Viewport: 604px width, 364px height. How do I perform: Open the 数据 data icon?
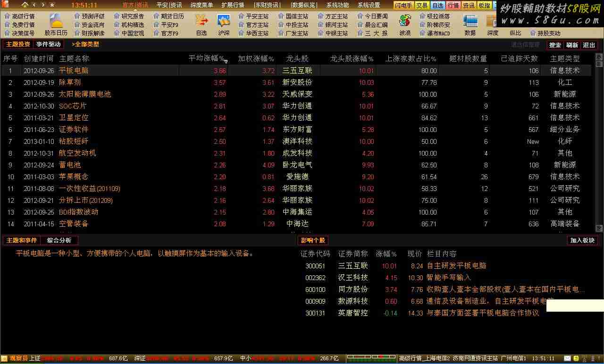click(x=470, y=25)
